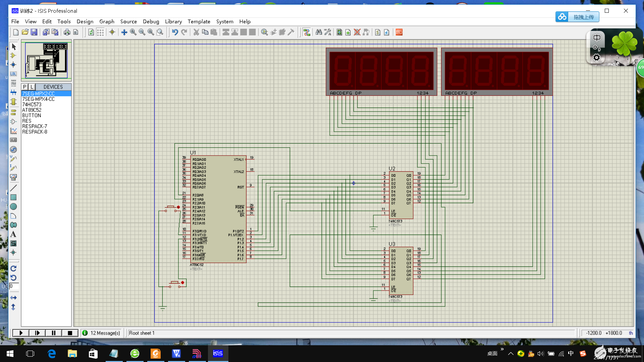This screenshot has width=644, height=362.
Task: Click the P pick-devices button
Action: coord(24,87)
